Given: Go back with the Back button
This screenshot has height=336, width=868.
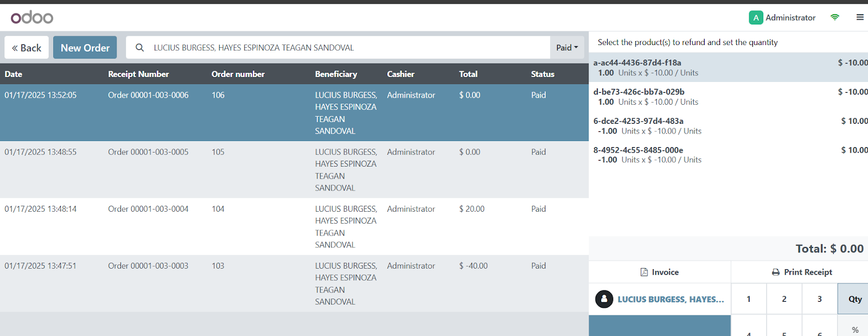Looking at the screenshot, I should (27, 48).
